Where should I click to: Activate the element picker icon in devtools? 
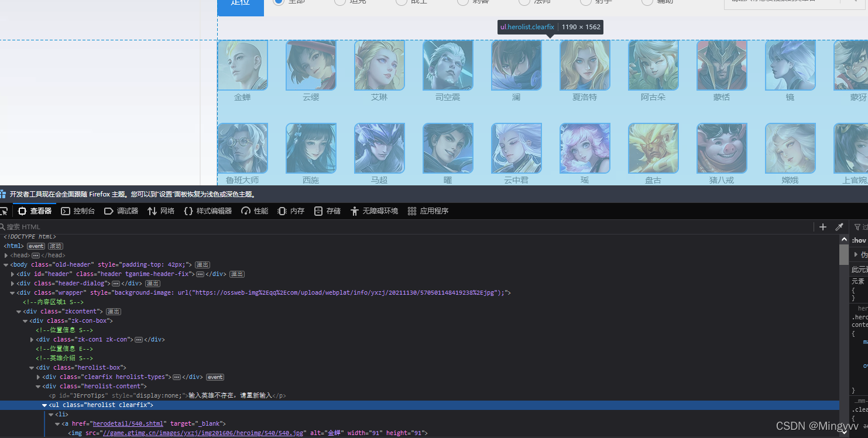coord(4,211)
